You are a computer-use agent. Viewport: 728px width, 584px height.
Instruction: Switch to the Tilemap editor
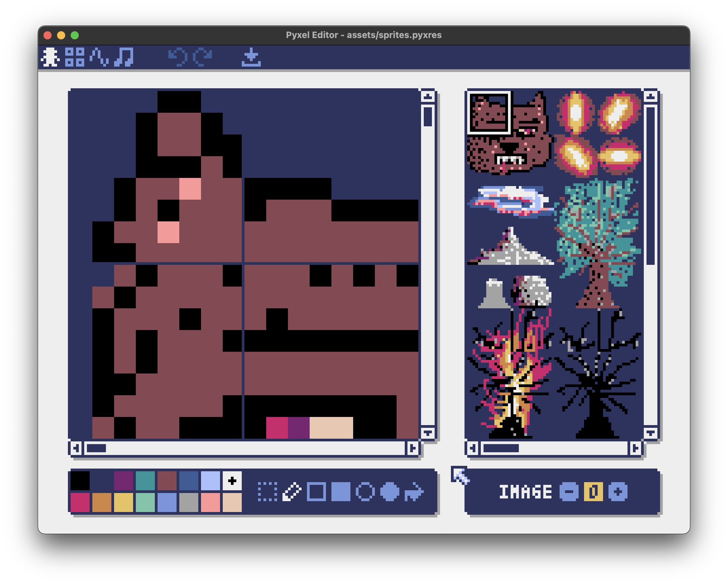pos(75,57)
